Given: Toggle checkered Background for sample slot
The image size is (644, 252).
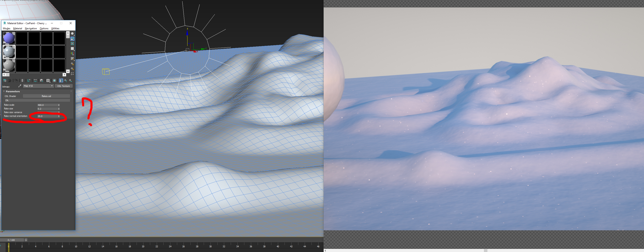Looking at the screenshot, I should pyautogui.click(x=73, y=44).
